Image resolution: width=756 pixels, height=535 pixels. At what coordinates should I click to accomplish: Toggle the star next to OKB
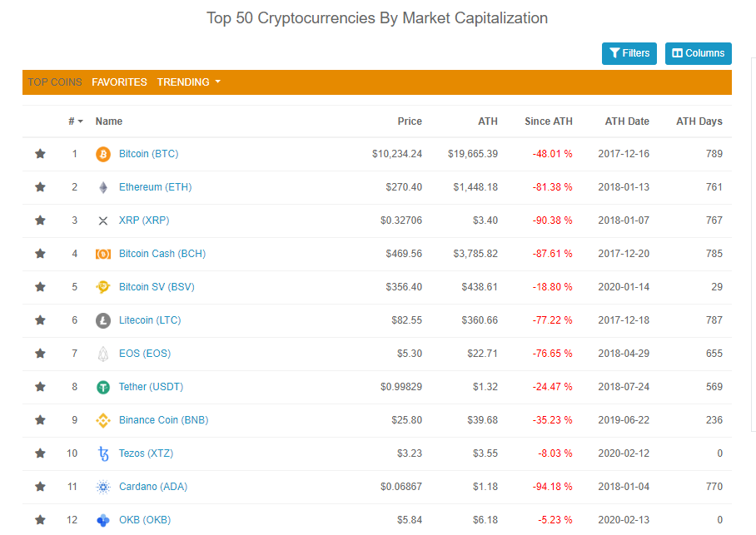coord(40,520)
